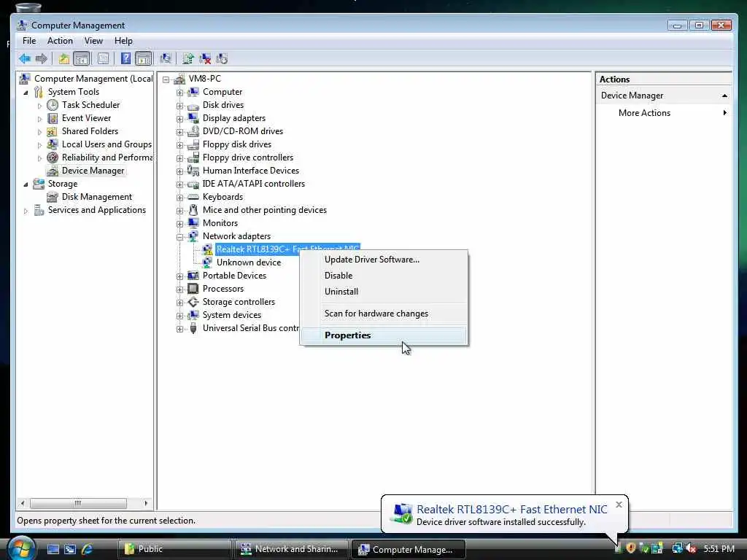The width and height of the screenshot is (747, 560).
Task: Select IDE ATA/ATAPI controllers entry
Action: [253, 184]
